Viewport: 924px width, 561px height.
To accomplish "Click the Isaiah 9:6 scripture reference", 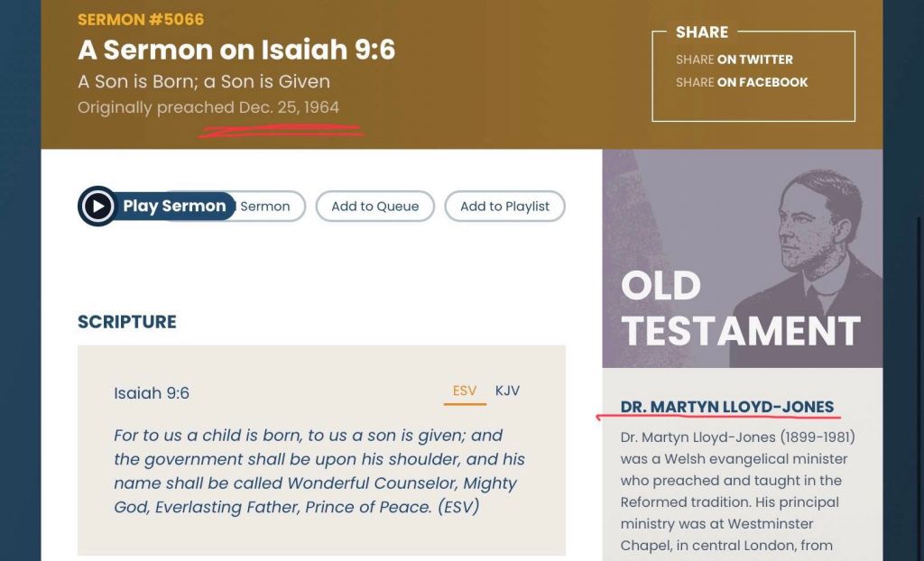I will 152,393.
